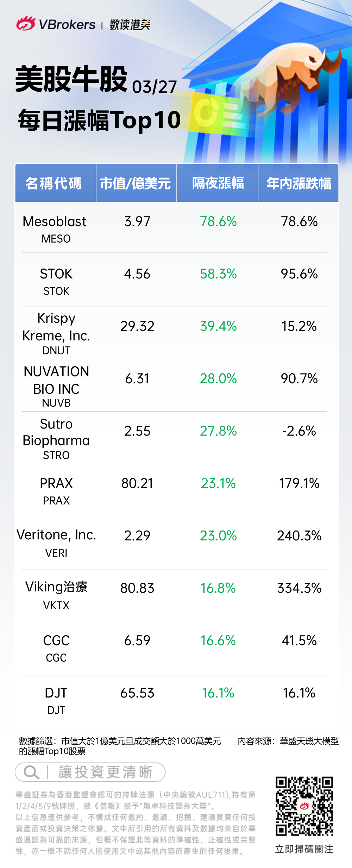
Task: Open the Krispy Kreme DNUT row
Action: (x=56, y=333)
